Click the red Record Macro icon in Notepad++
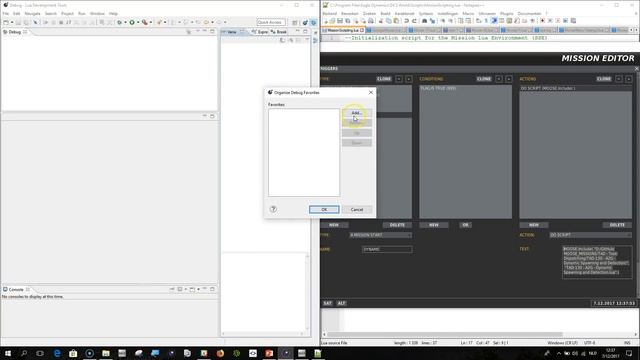Screen dimensions: 640x360 [x=542, y=21]
